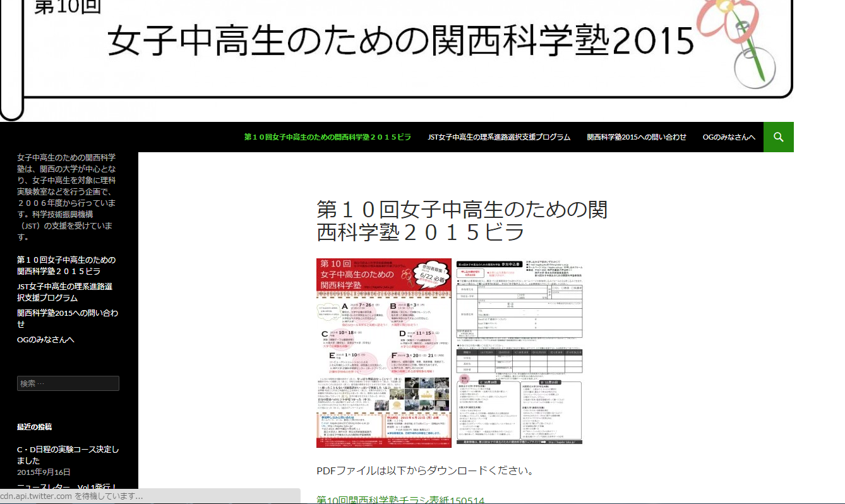The height and width of the screenshot is (504, 845).
Task: Click sidebar link 第10回女子中高生のための関西科学塾2015ビラ
Action: [x=66, y=265]
